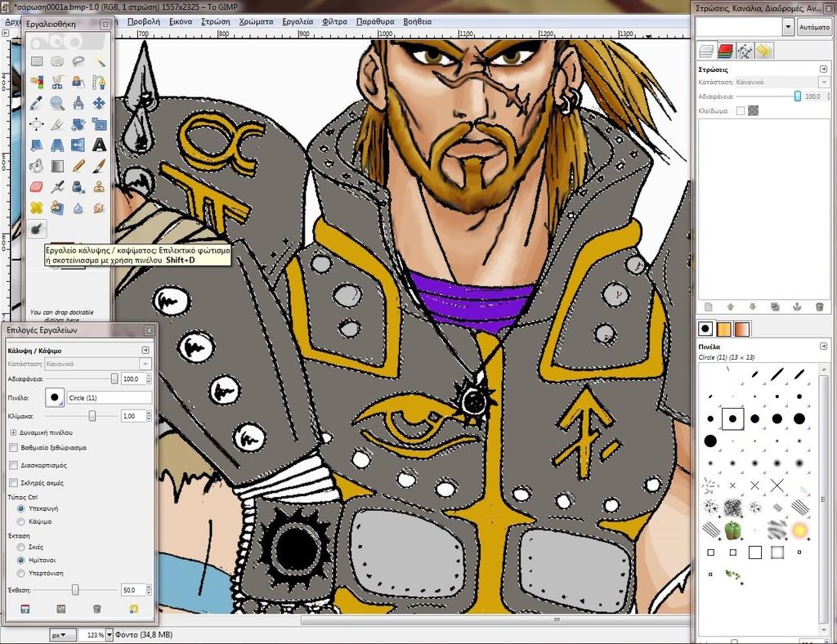837x644 pixels.
Task: Select the Blend gradient tool
Action: click(57, 166)
